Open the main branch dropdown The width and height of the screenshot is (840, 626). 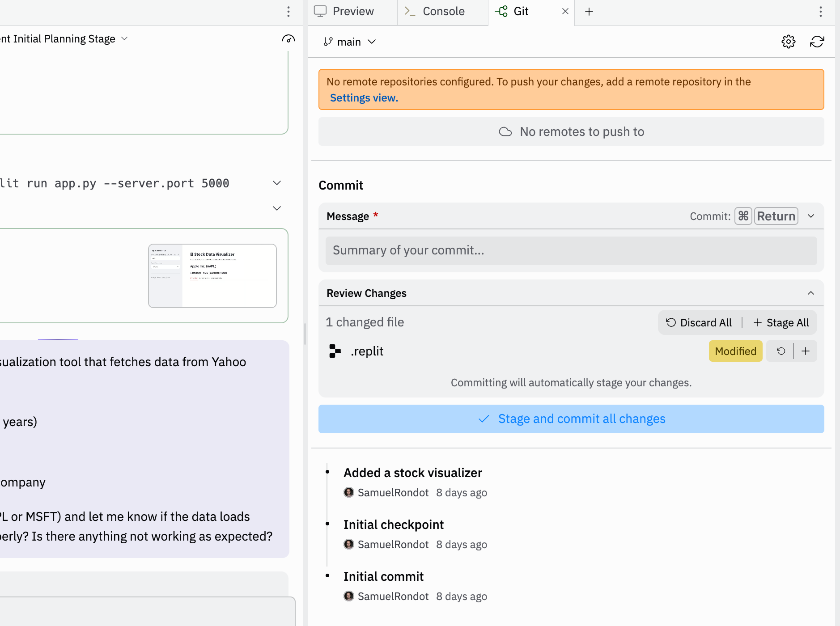coord(350,42)
